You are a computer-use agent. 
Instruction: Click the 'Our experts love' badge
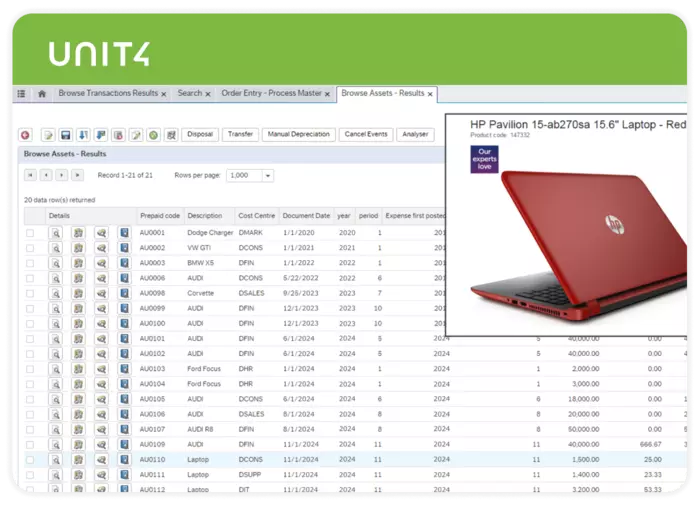[484, 159]
